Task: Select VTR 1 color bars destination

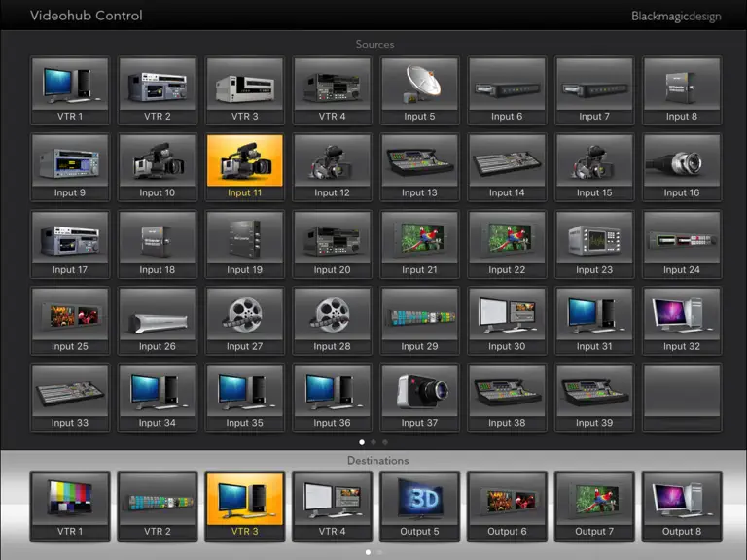Action: 70,507
